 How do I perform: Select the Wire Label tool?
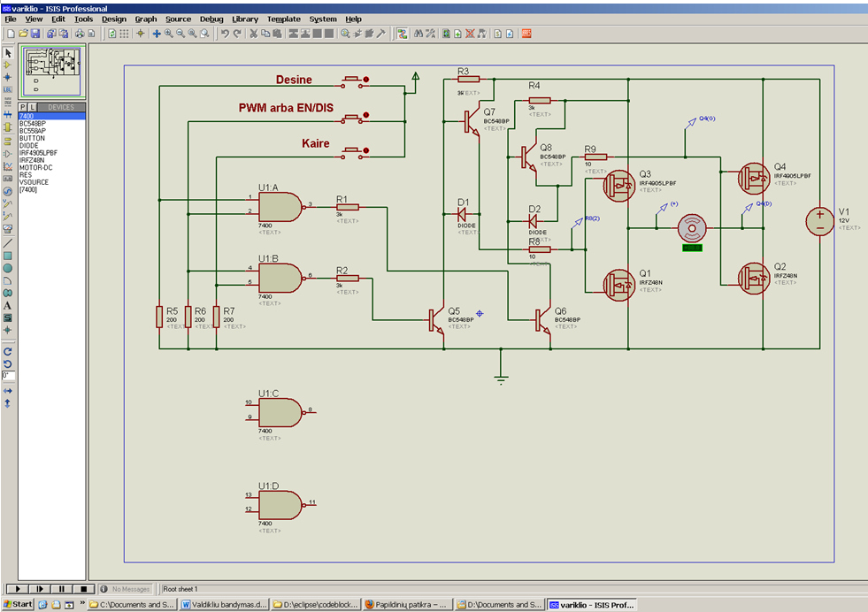[8, 89]
